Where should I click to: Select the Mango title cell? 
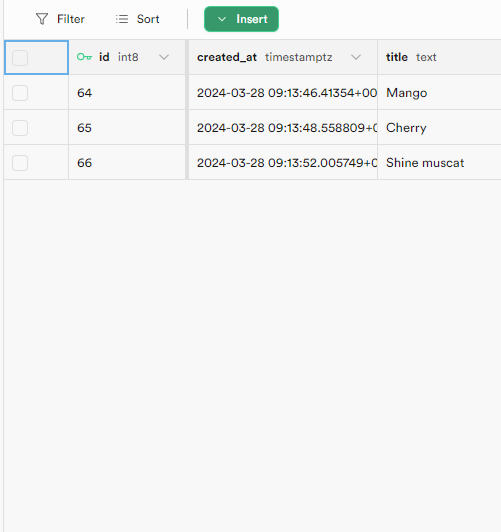click(439, 93)
